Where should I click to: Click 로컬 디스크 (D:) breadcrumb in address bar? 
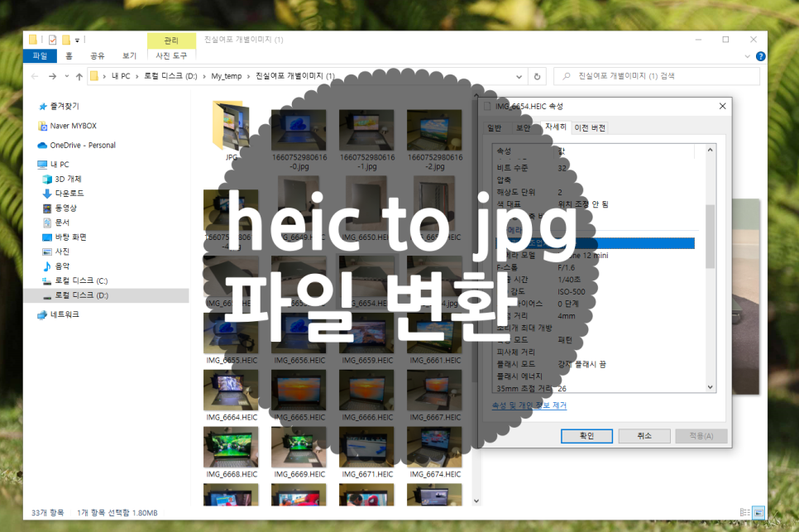tap(170, 76)
